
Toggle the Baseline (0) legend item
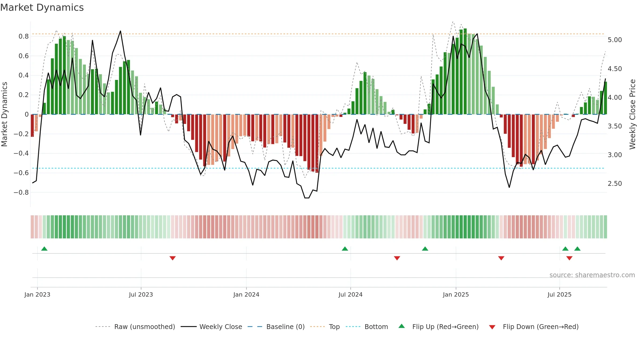point(276,327)
